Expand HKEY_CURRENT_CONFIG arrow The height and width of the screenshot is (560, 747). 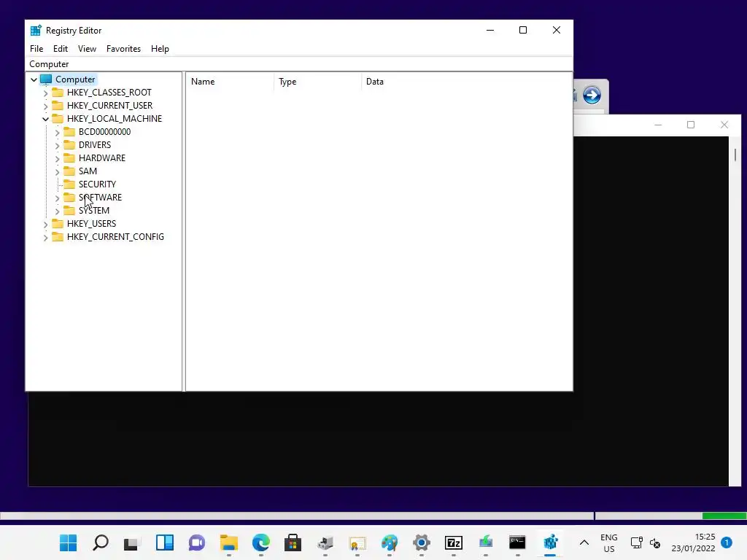tap(46, 237)
